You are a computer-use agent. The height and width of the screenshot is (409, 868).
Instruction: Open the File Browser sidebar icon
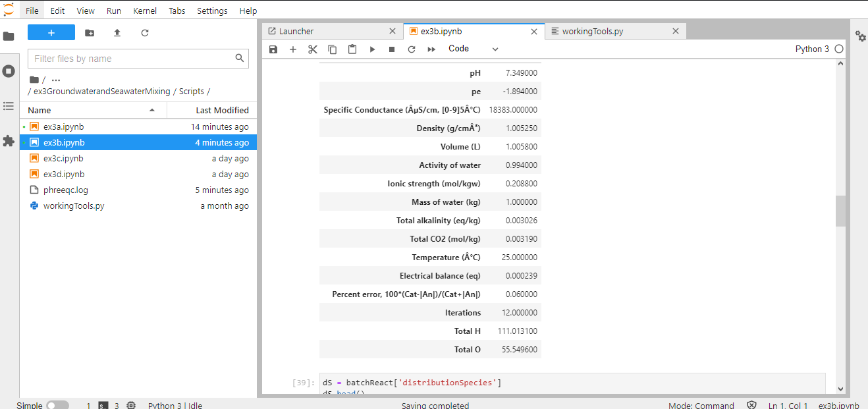tap(9, 36)
